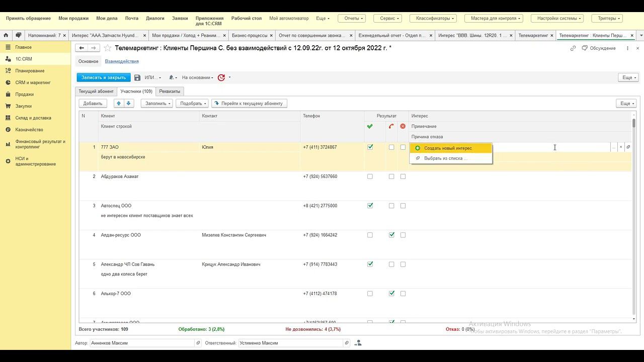Move participant down with arrow icon

[129, 103]
